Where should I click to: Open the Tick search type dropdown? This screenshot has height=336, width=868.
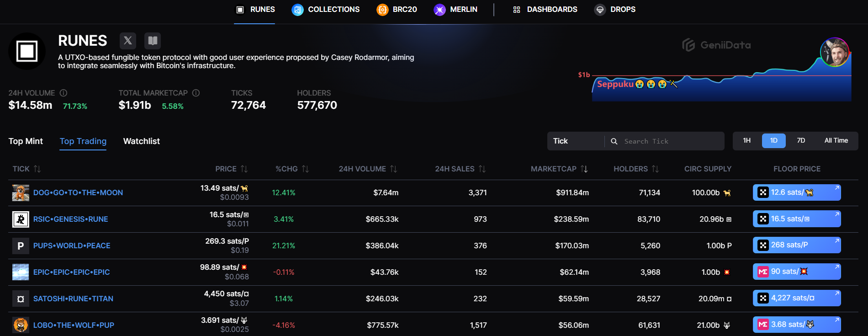(x=575, y=141)
